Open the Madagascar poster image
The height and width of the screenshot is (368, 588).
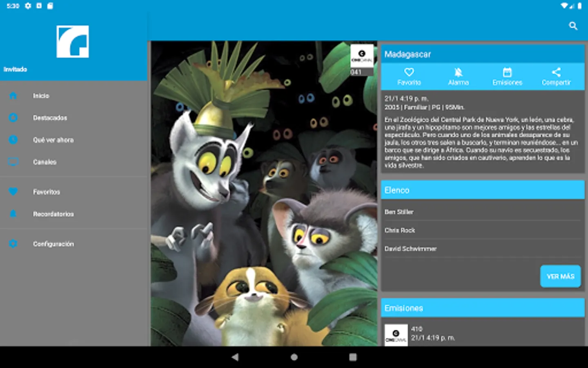pos(264,193)
